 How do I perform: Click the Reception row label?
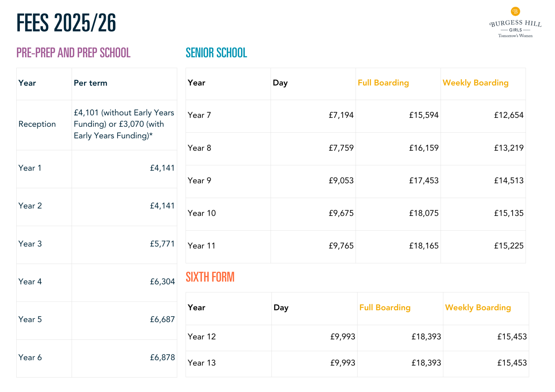click(37, 124)
